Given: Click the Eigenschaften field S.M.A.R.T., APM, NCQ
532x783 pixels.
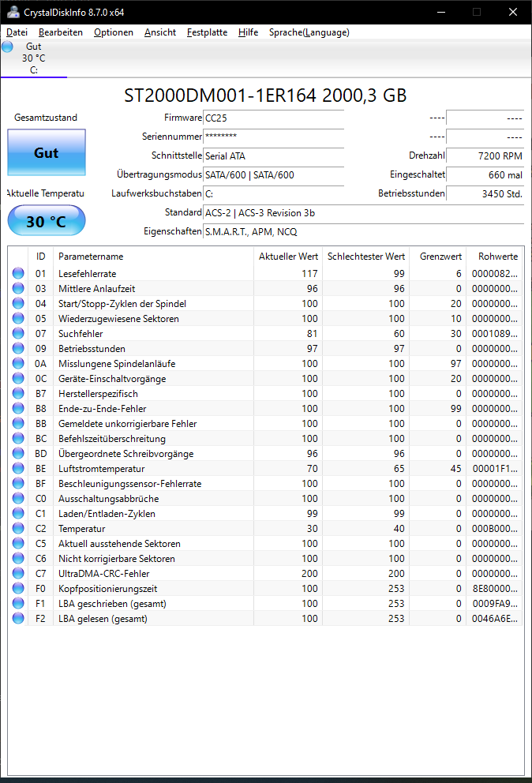Looking at the screenshot, I should pyautogui.click(x=364, y=232).
